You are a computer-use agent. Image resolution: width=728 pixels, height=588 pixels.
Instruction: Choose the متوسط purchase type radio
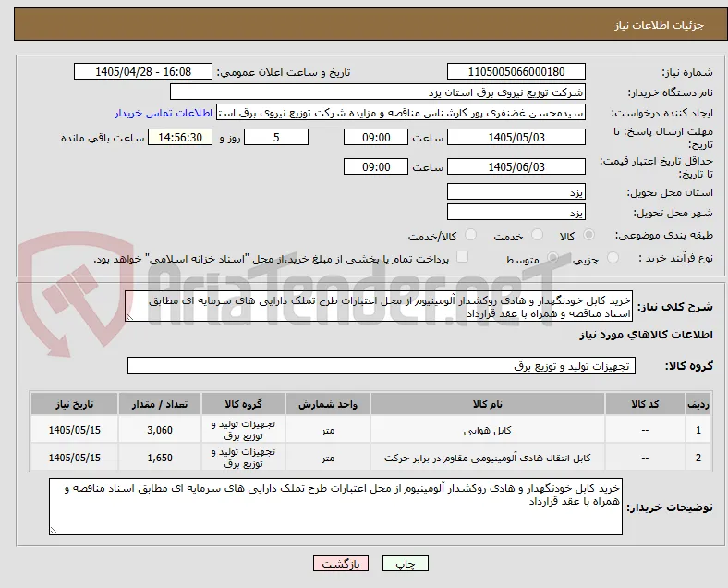click(x=552, y=258)
